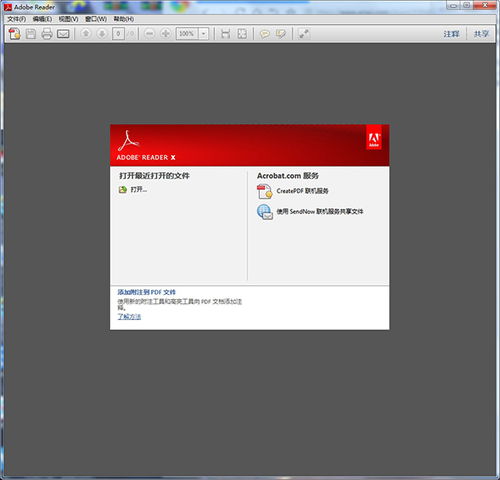Click 使用 SendNow 联机服务共享文件 link
Screen dimensions: 500x480
point(320,211)
